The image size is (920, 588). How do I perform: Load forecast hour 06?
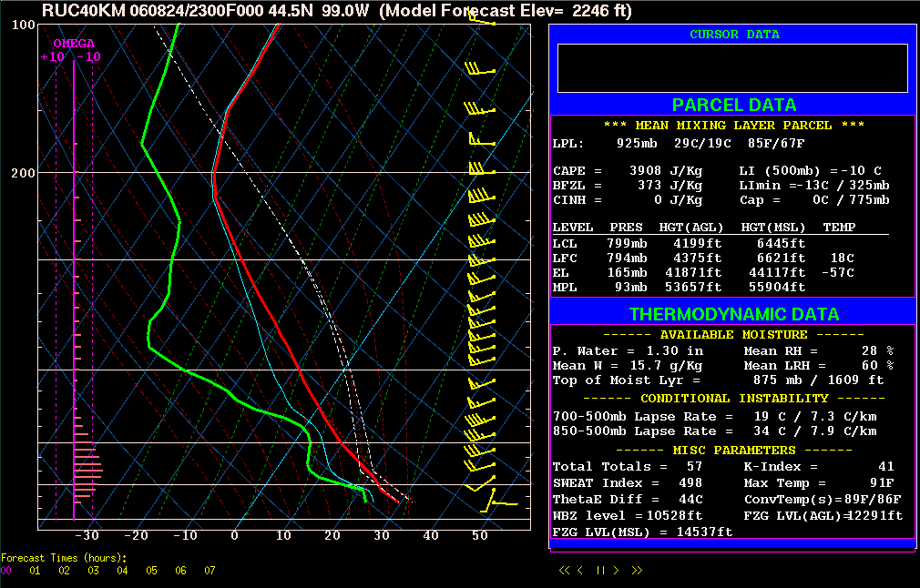point(180,571)
